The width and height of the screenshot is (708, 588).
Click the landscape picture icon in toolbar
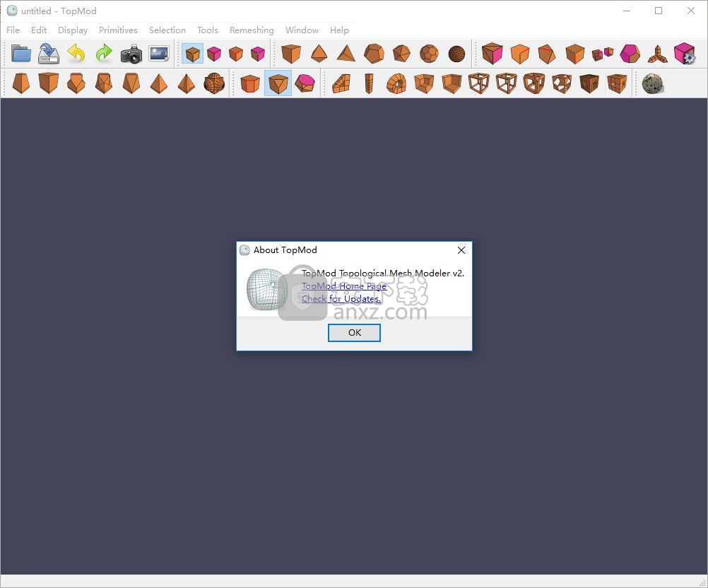159,54
